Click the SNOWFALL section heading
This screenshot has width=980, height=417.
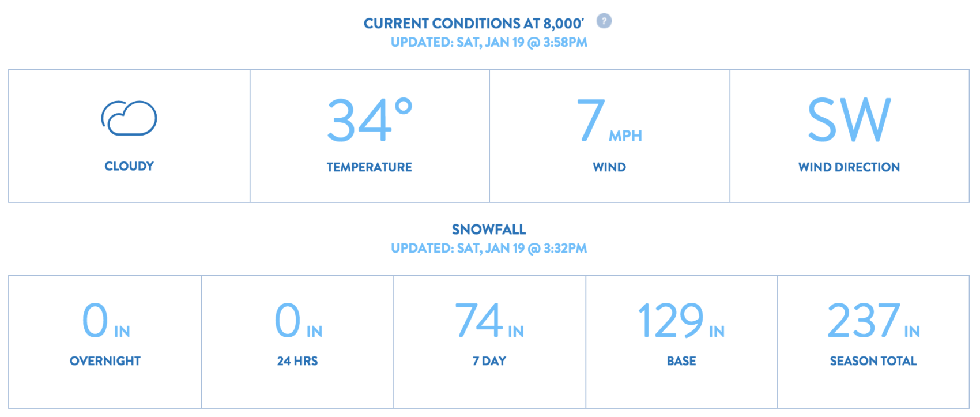[x=489, y=230]
